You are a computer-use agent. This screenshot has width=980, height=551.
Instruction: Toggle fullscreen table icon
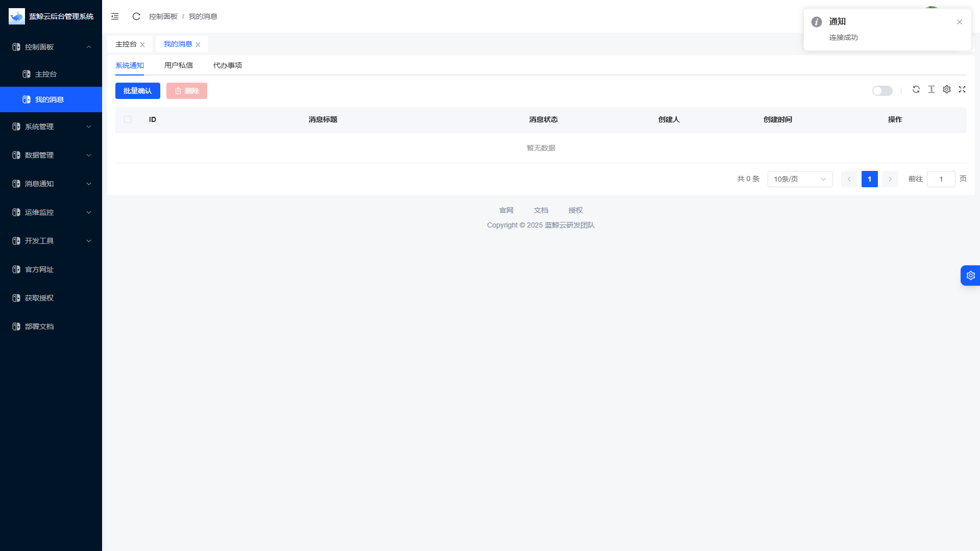[x=962, y=89]
